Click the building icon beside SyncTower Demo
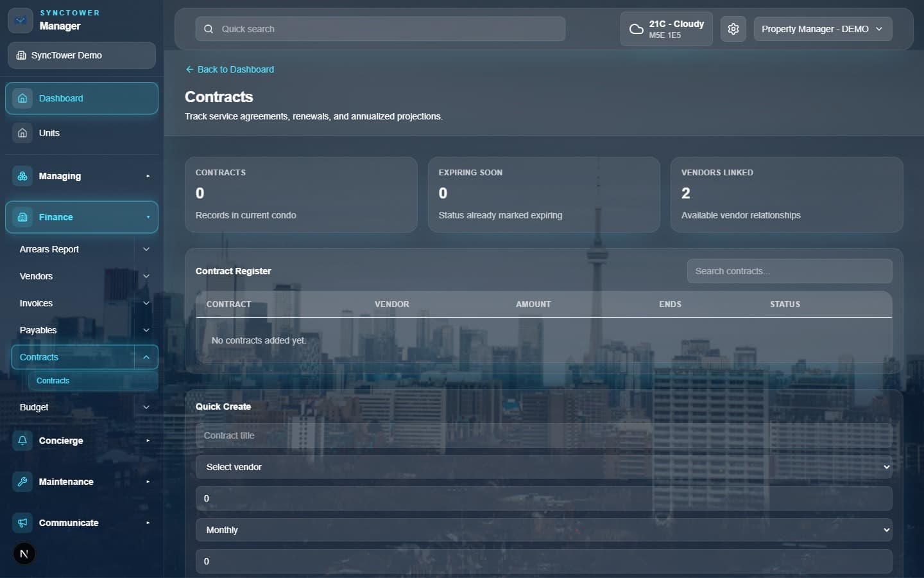Screen dimensions: 924x578 [21, 55]
